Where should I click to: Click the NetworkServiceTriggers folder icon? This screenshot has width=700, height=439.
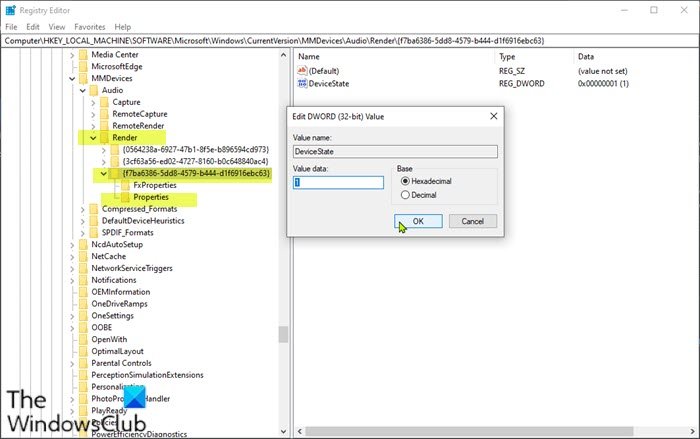(83, 268)
